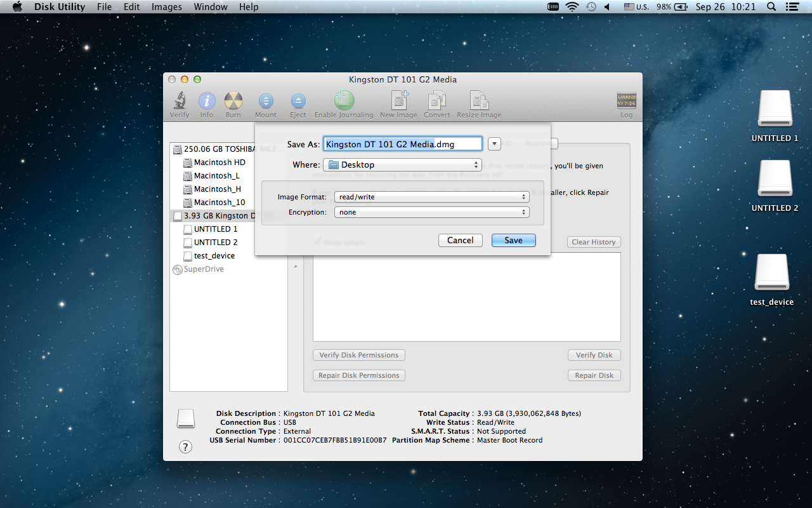Click the Enable Journaling toolbar icon
The image size is (812, 508).
pos(344,100)
